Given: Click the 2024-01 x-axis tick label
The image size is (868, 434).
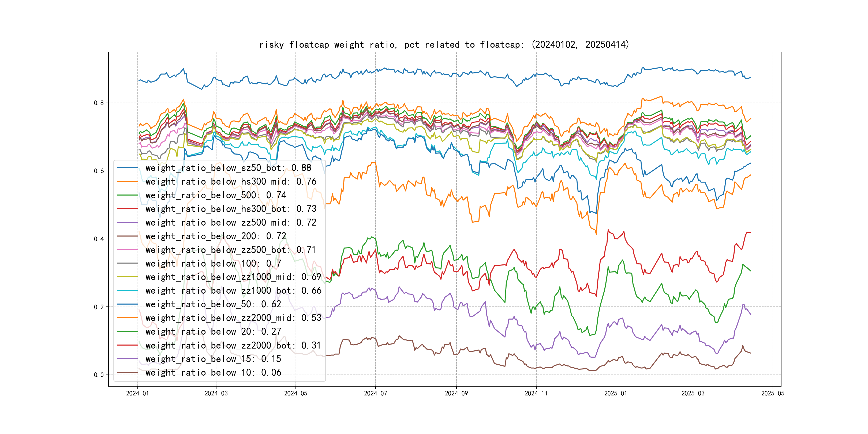Looking at the screenshot, I should (x=137, y=393).
